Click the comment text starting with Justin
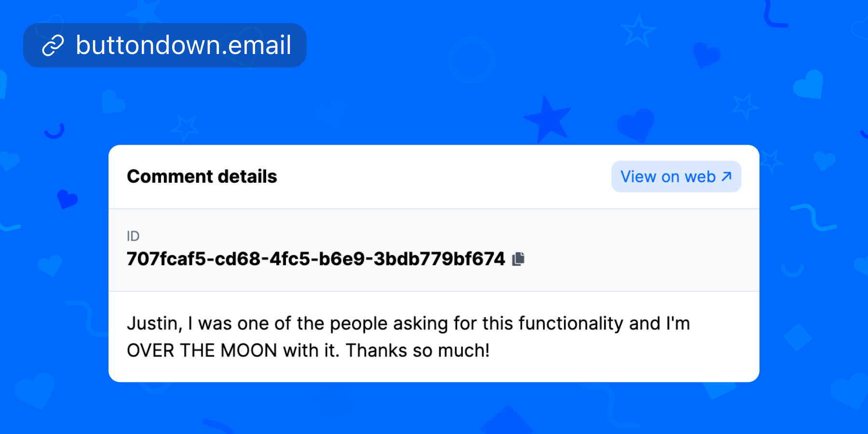Image resolution: width=868 pixels, height=434 pixels. coord(408,324)
